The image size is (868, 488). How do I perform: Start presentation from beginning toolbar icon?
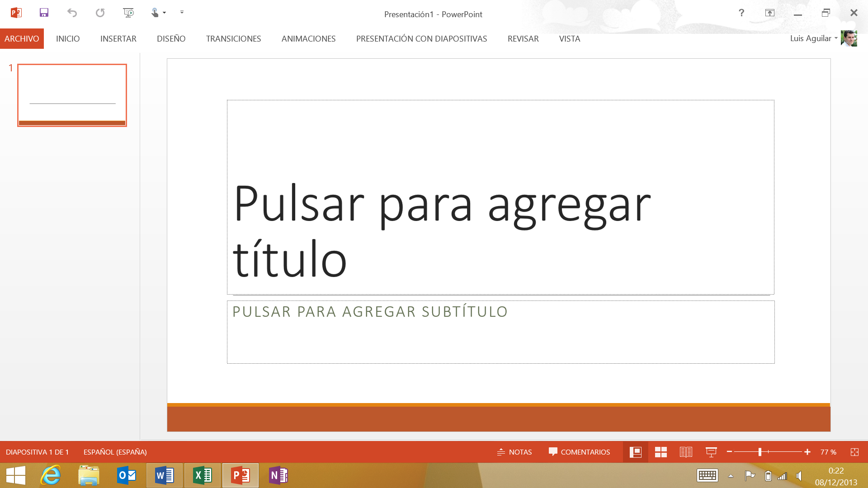(x=128, y=13)
